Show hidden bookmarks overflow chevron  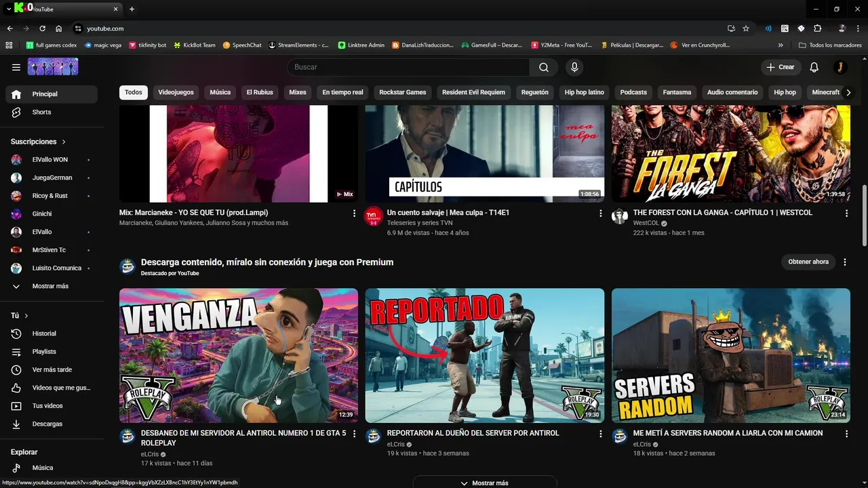[x=781, y=45]
